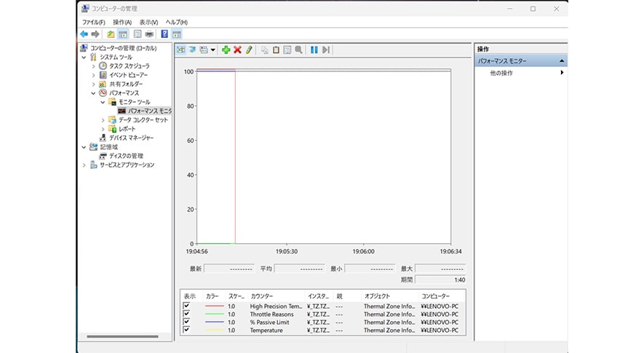The height and width of the screenshot is (353, 644).
Task: Click the red X Delete counter icon
Action: point(237,49)
